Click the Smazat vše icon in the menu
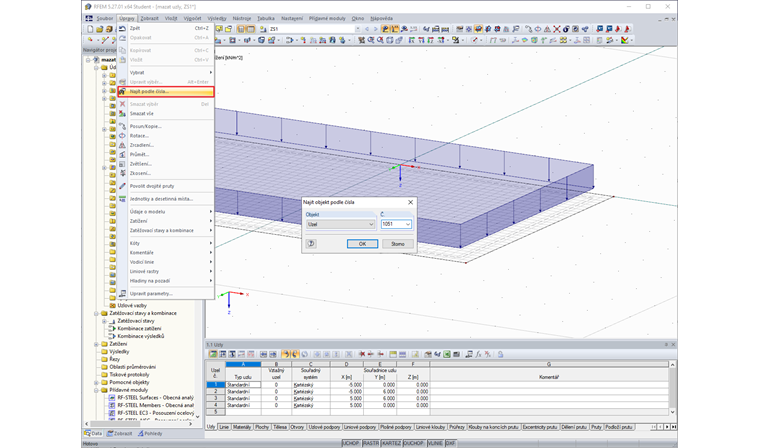 point(122,113)
